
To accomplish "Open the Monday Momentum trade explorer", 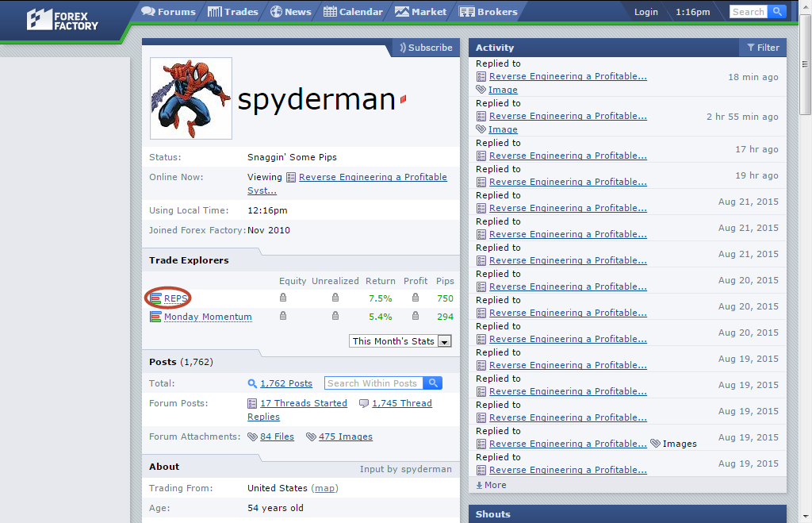I will click(208, 317).
